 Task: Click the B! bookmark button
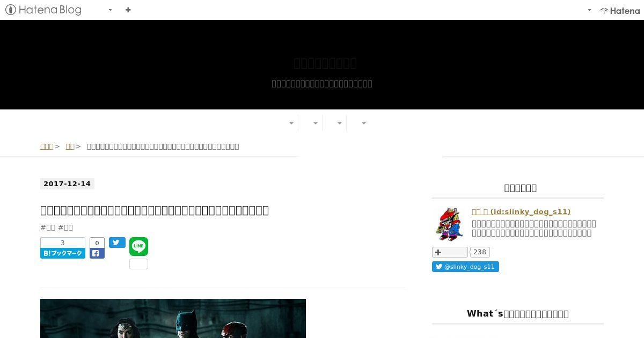coord(63,253)
